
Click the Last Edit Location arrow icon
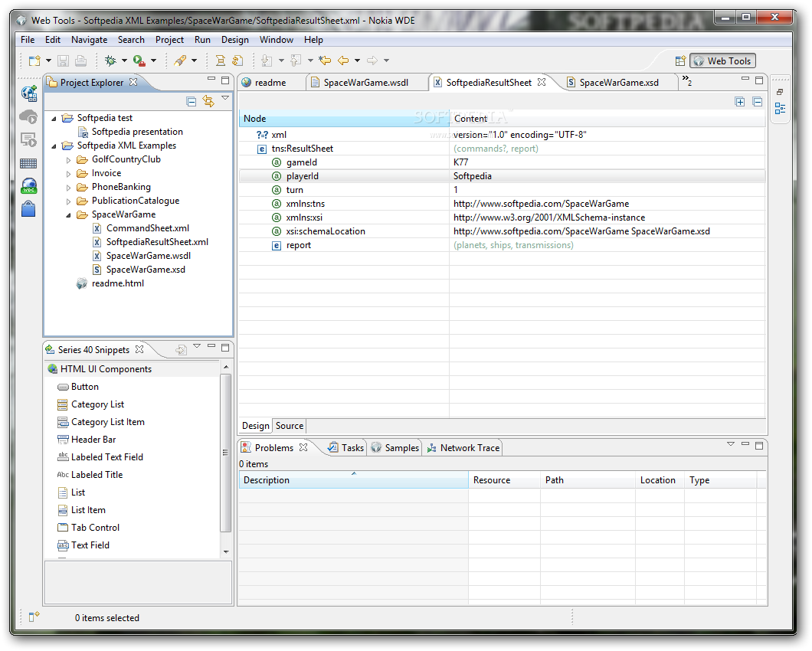(325, 61)
